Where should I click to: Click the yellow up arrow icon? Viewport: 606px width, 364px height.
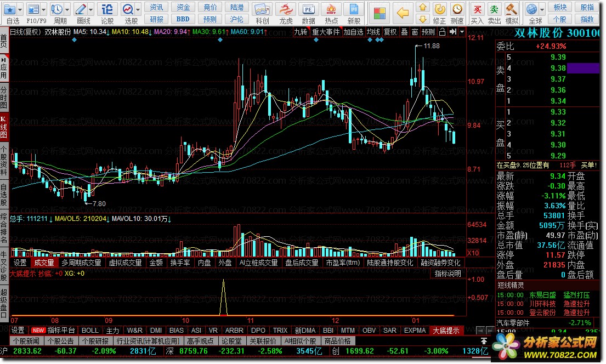pyautogui.click(x=423, y=7)
